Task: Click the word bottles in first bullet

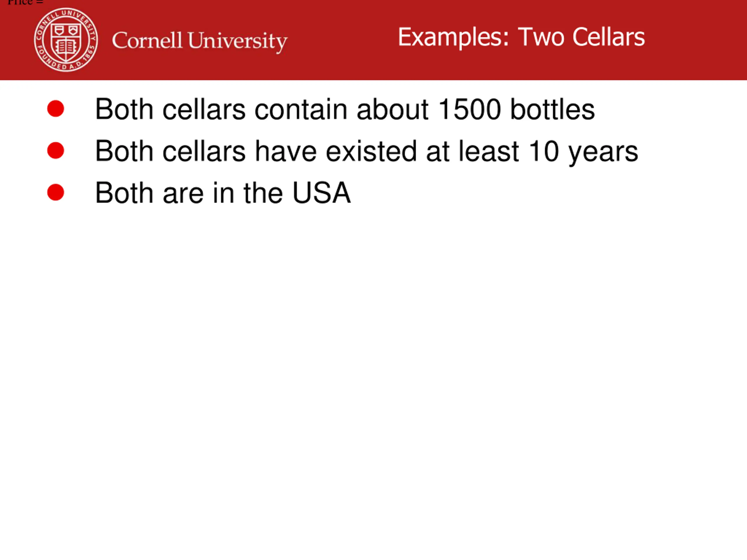Action: pyautogui.click(x=552, y=109)
